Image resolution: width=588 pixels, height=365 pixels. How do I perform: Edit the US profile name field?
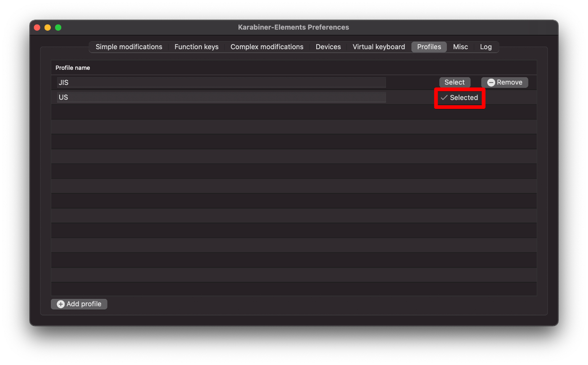click(221, 97)
